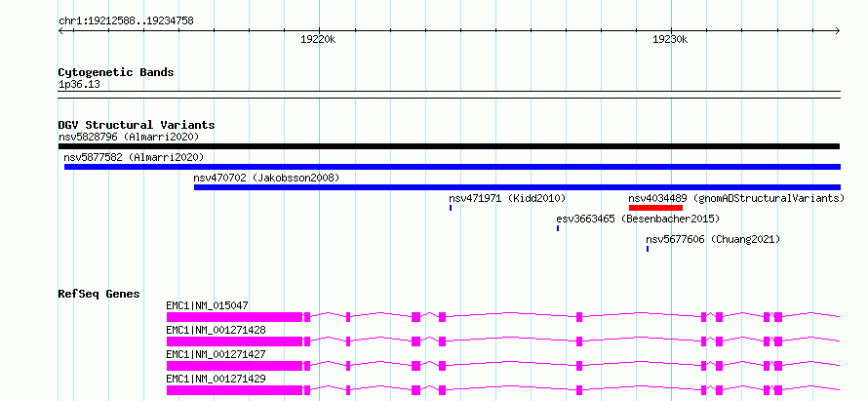Click the Cytogenetic Bands track heading
The height and width of the screenshot is (401, 868).
click(116, 72)
